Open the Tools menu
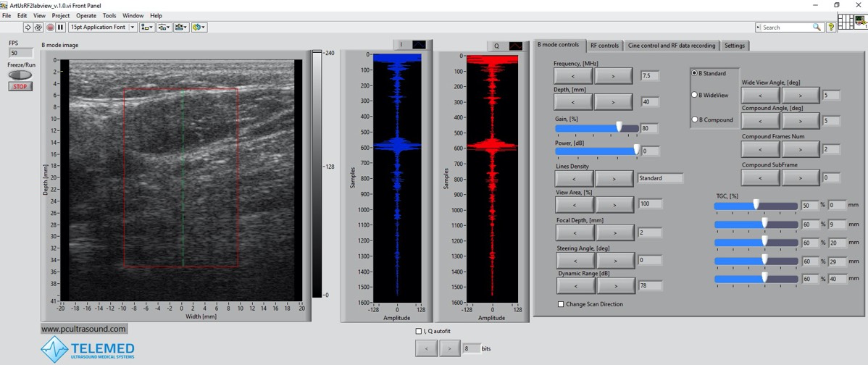Viewport: 868px width, 365px height. [x=109, y=16]
